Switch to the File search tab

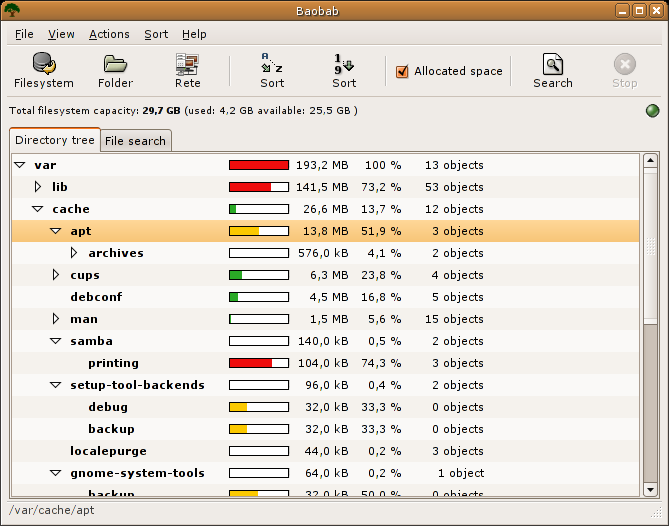coord(135,141)
